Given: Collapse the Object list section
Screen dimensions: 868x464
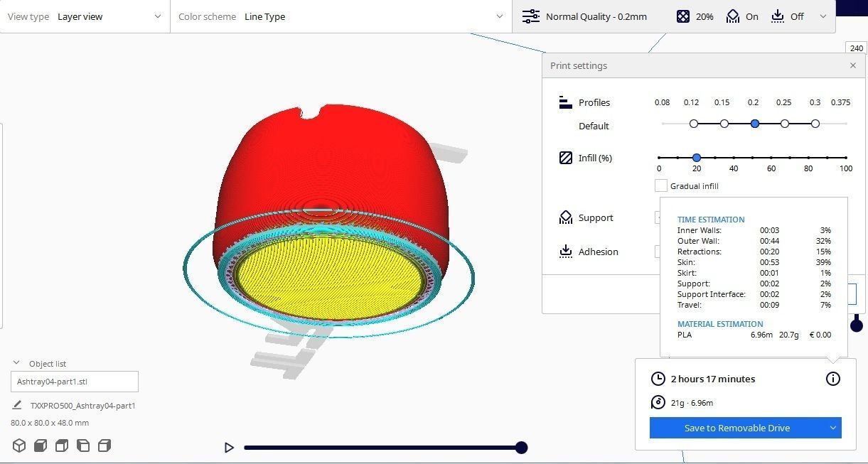Looking at the screenshot, I should [x=16, y=363].
